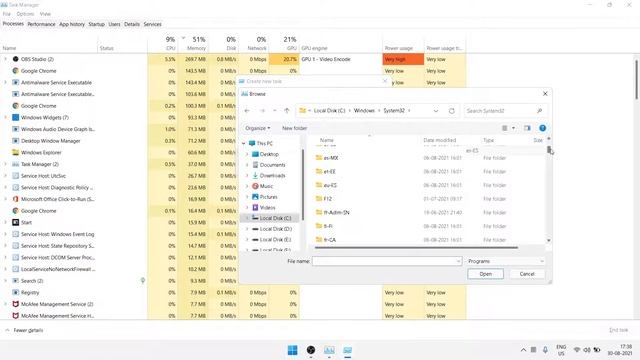640x360 pixels.
Task: Switch to the Services tab
Action: pos(152,24)
